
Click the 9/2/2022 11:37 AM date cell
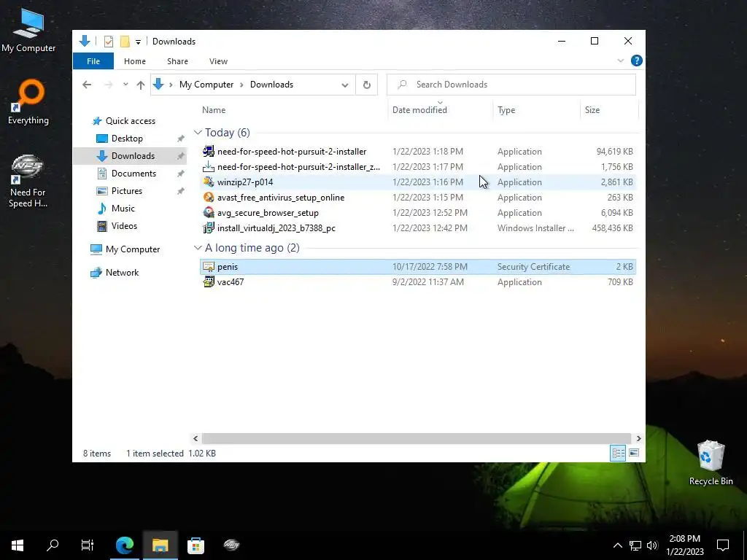[x=427, y=282]
